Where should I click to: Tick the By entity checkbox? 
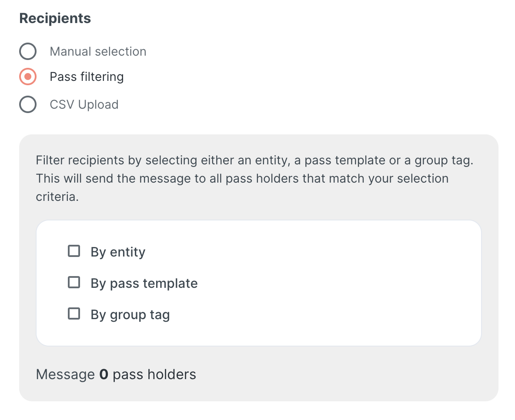(x=74, y=251)
